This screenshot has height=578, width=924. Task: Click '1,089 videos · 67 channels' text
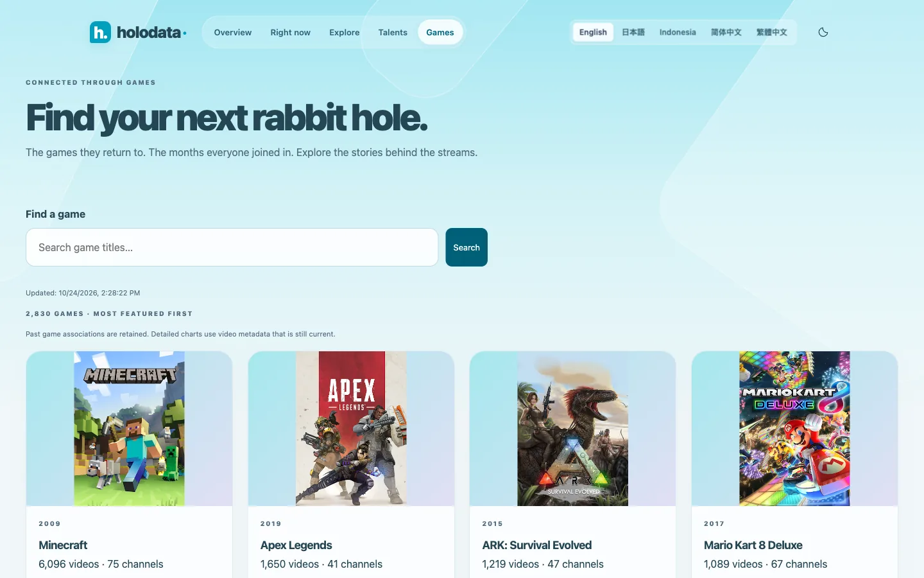[766, 564]
